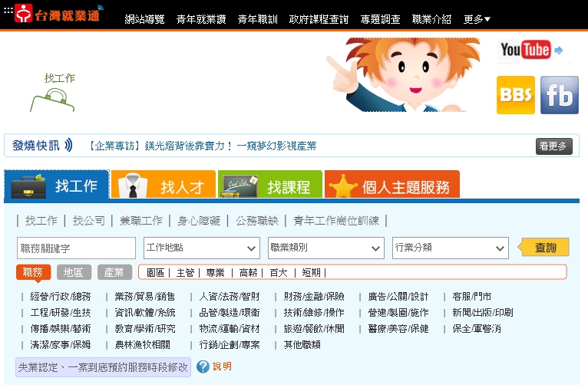Open 政府課程查詢 in top menu
The image size is (588, 391).
319,19
